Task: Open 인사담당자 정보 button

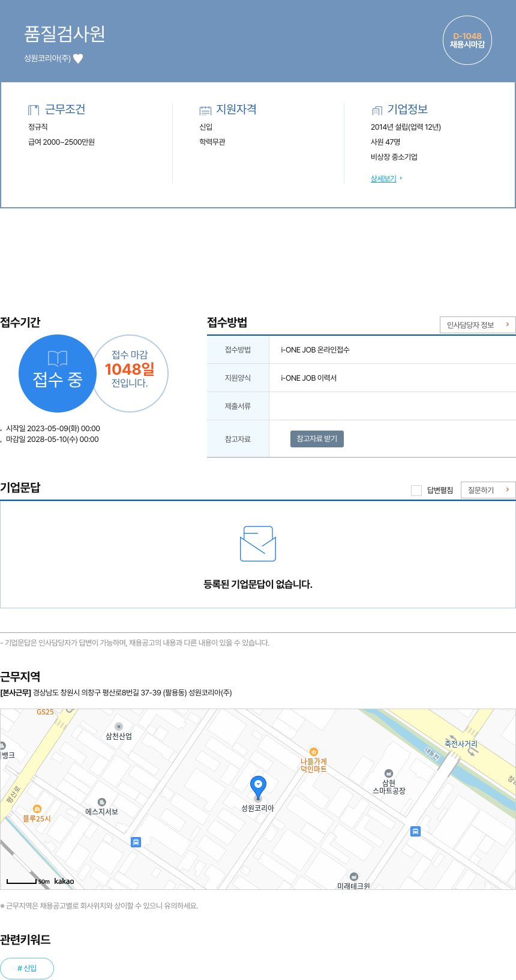Action: [x=478, y=325]
